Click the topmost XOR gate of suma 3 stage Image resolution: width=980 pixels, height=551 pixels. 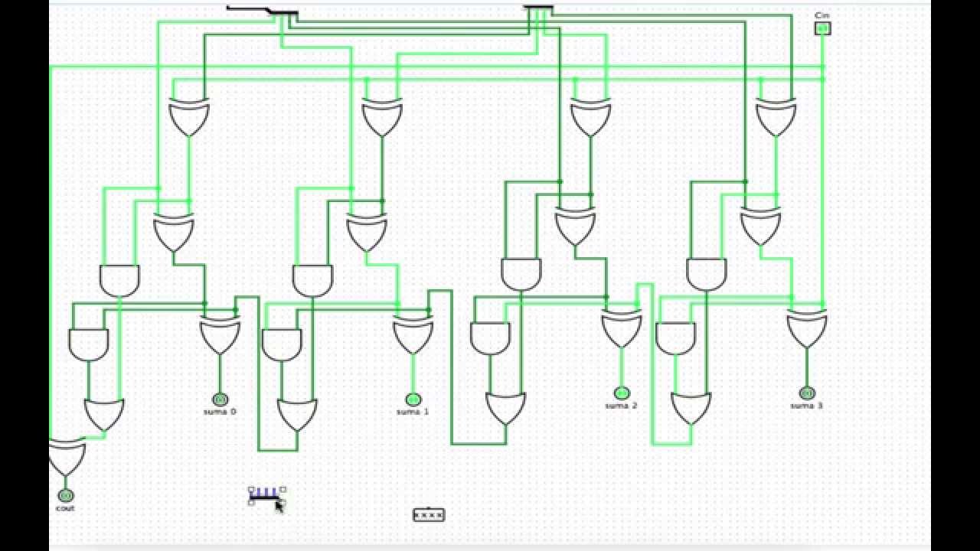(776, 117)
